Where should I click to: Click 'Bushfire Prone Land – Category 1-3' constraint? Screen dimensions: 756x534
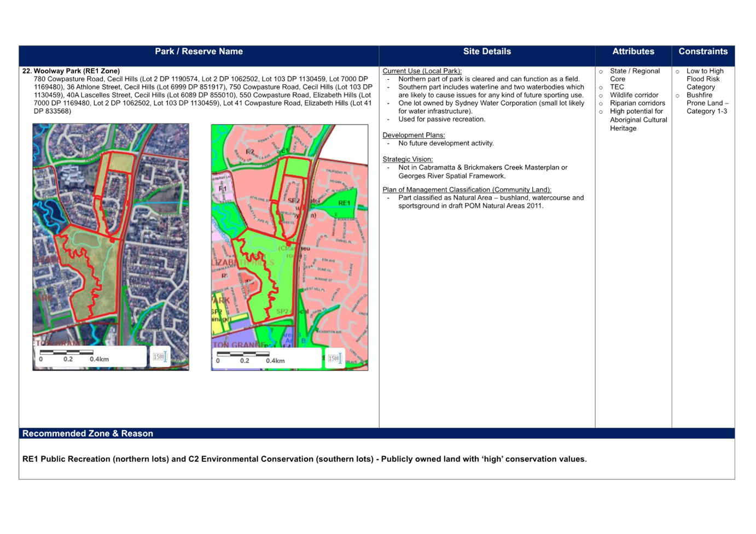coord(707,103)
